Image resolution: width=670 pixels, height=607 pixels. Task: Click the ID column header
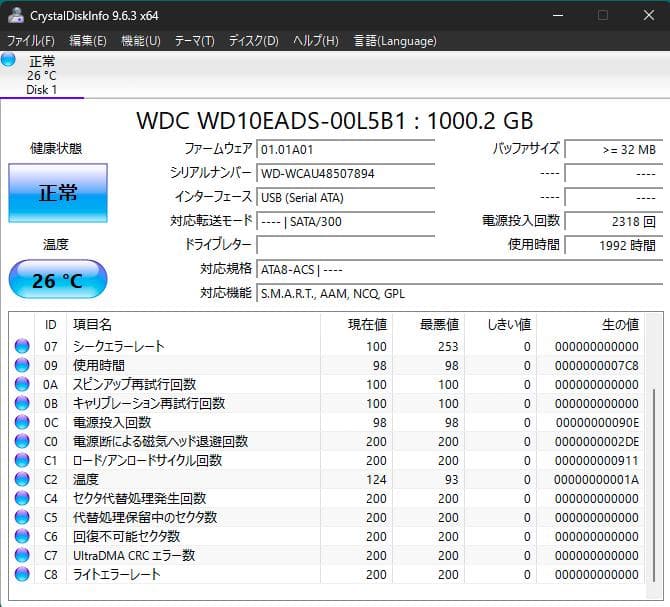(50, 325)
